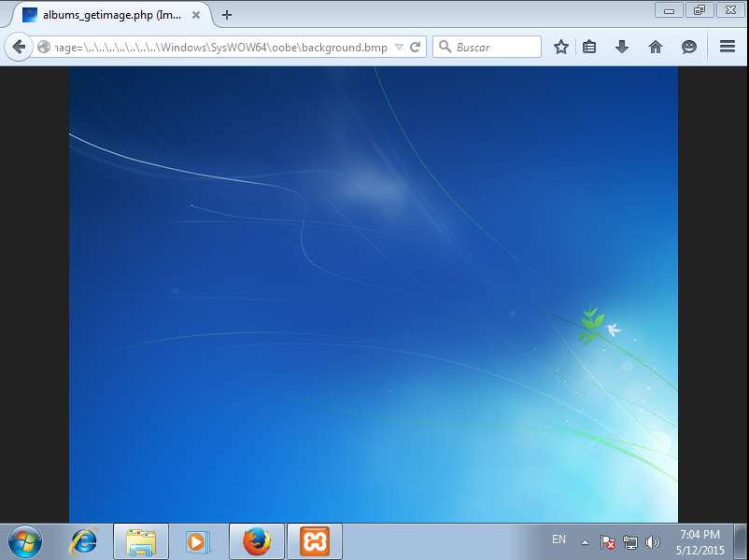
Task: Show hidden tray icons arrow
Action: 585,542
